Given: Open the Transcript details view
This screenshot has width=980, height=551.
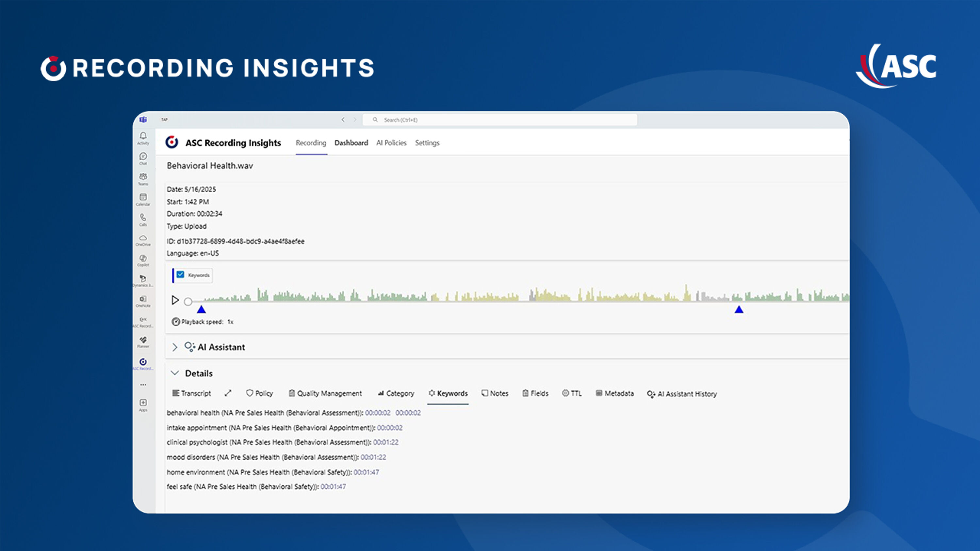Looking at the screenshot, I should click(191, 394).
